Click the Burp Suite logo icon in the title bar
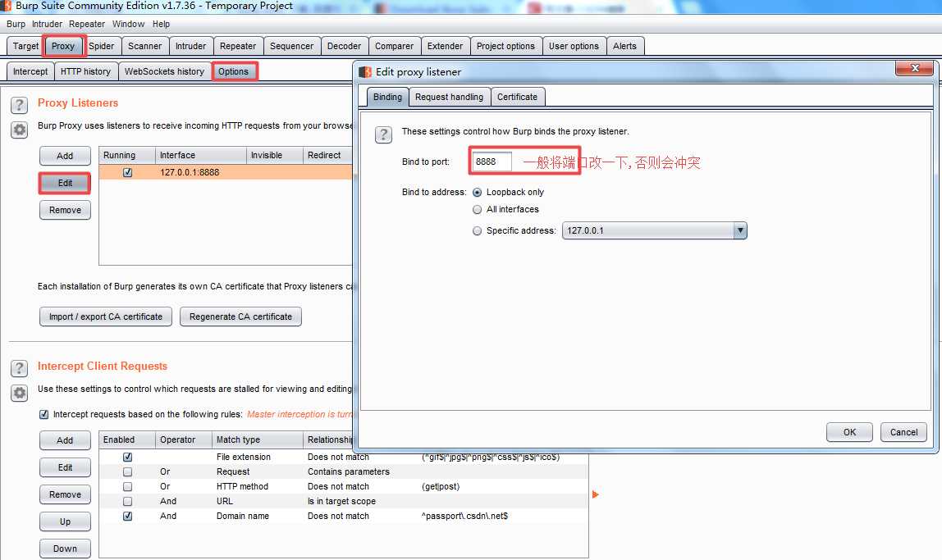The height and width of the screenshot is (560, 942). [x=6, y=6]
